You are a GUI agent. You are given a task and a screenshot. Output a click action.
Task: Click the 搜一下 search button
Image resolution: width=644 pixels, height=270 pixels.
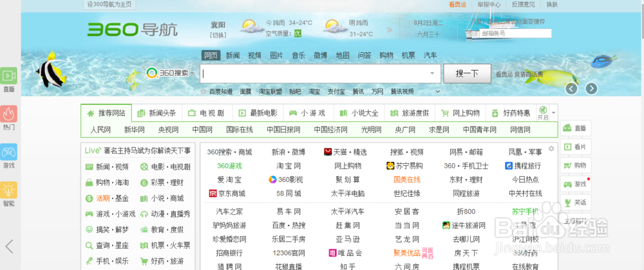pyautogui.click(x=467, y=74)
